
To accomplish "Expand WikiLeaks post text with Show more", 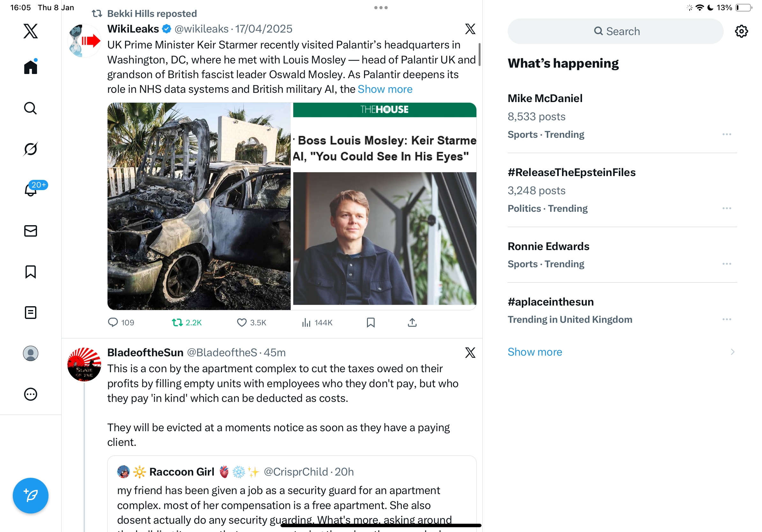I will (x=385, y=89).
